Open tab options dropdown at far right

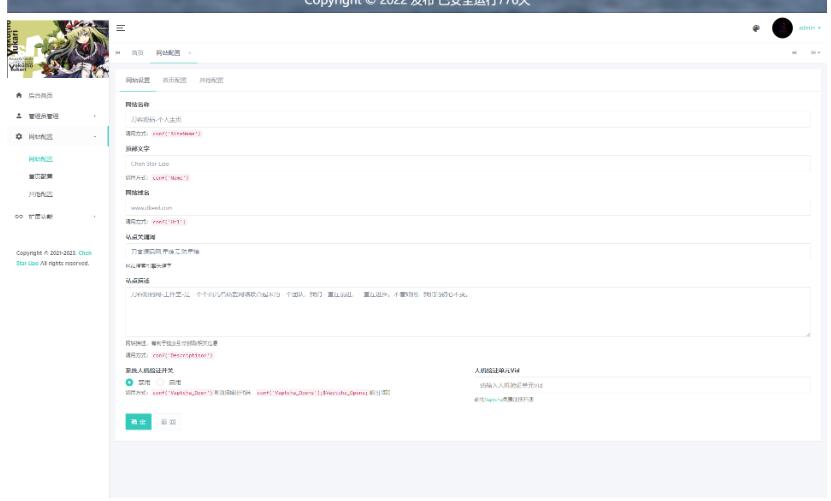coord(815,52)
